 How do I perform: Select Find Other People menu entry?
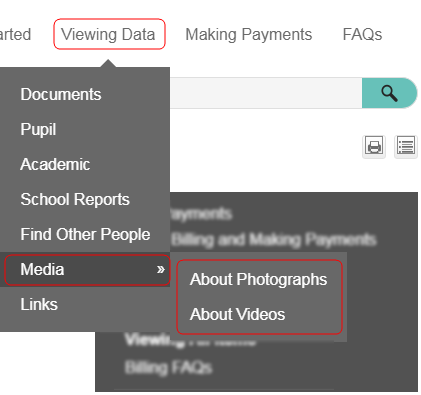(85, 234)
